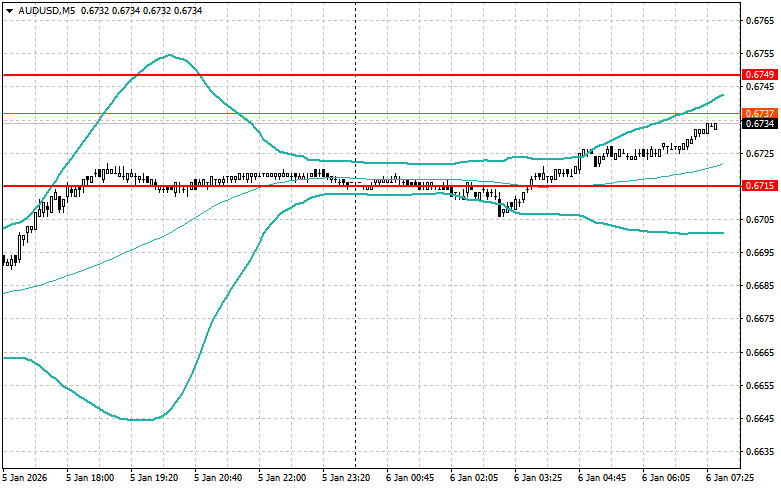
Task: Click the lower Bollinger band trough
Action: coord(141,419)
